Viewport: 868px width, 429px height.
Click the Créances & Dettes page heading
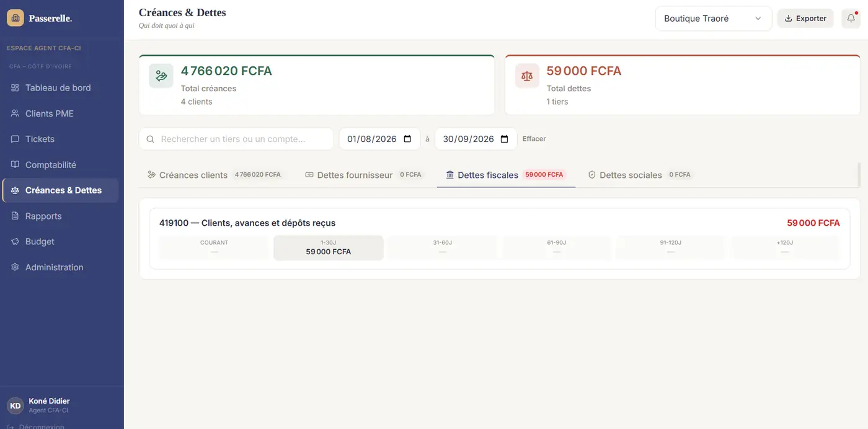(182, 12)
